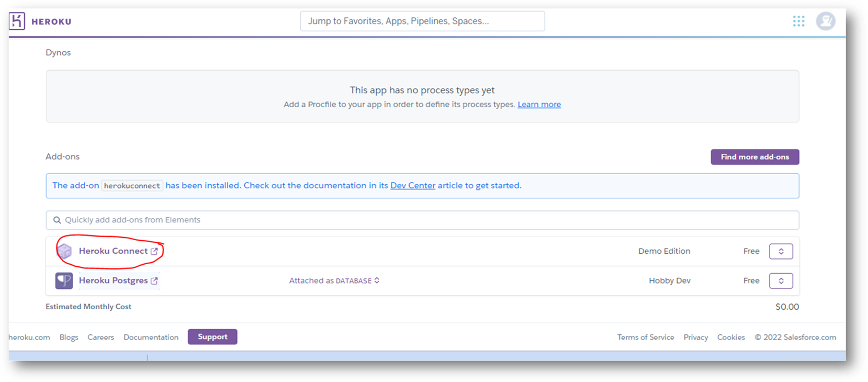
Task: Focus the Jump to Favorites search box
Action: (422, 21)
